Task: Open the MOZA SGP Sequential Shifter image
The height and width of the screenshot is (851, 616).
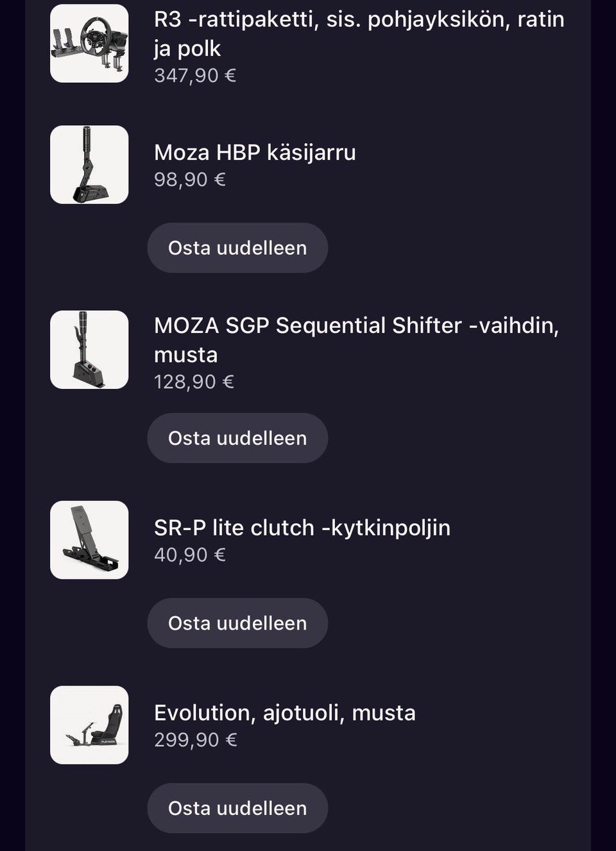Action: (x=89, y=350)
